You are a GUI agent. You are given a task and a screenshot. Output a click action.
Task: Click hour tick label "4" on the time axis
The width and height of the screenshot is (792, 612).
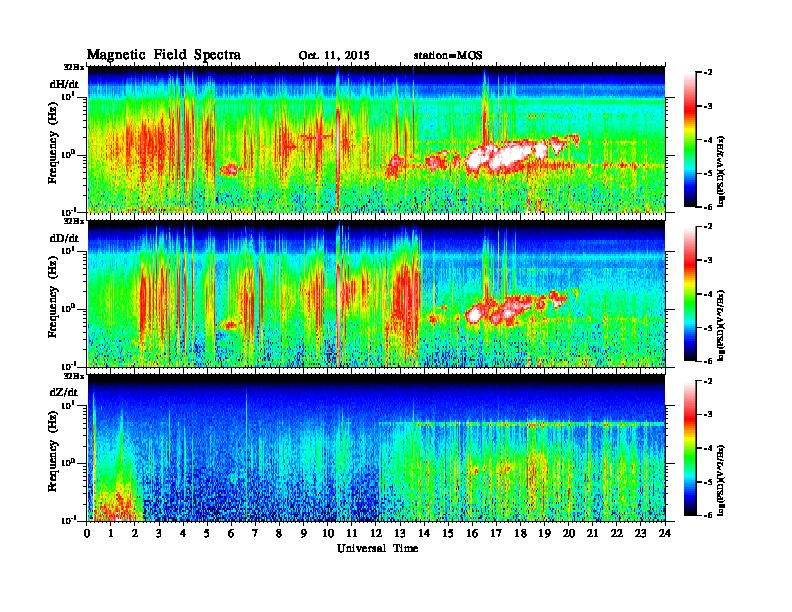tap(183, 534)
